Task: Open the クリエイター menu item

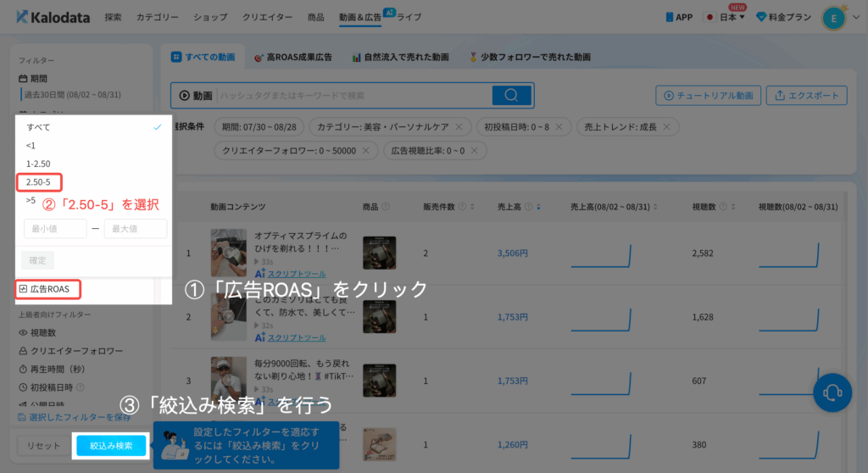Action: pyautogui.click(x=267, y=17)
